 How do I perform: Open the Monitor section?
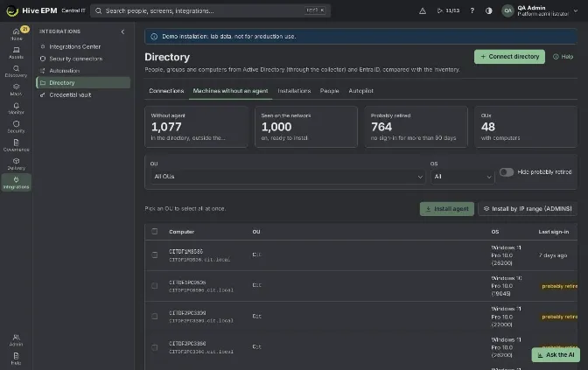[16, 108]
